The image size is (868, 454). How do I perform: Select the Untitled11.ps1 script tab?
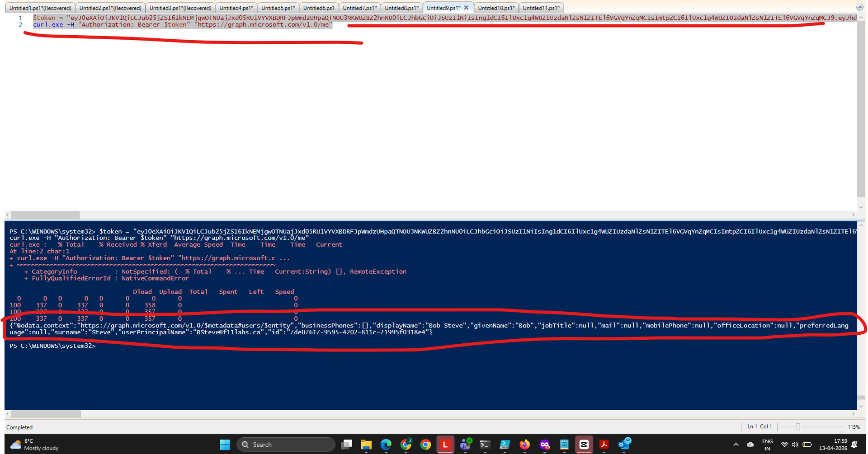tap(541, 8)
